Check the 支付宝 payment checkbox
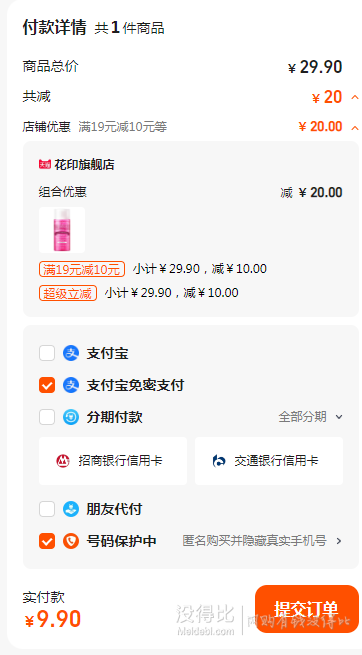Viewport: 362px width, 655px height. (x=47, y=353)
